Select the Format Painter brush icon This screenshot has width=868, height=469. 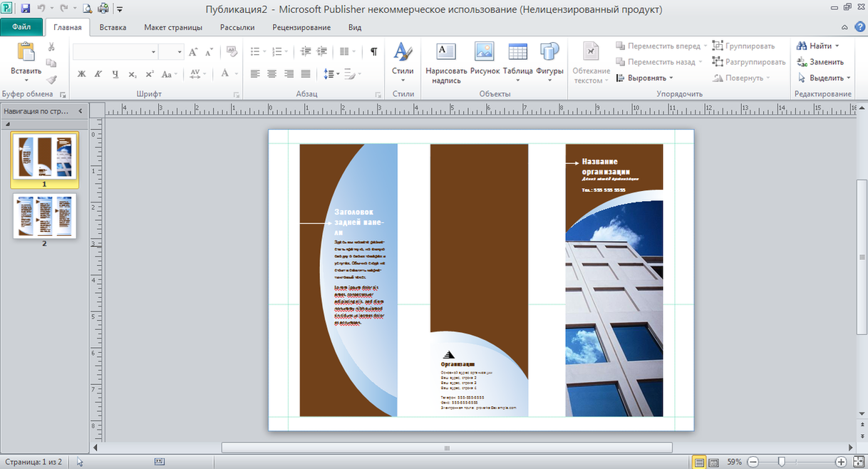coord(51,80)
